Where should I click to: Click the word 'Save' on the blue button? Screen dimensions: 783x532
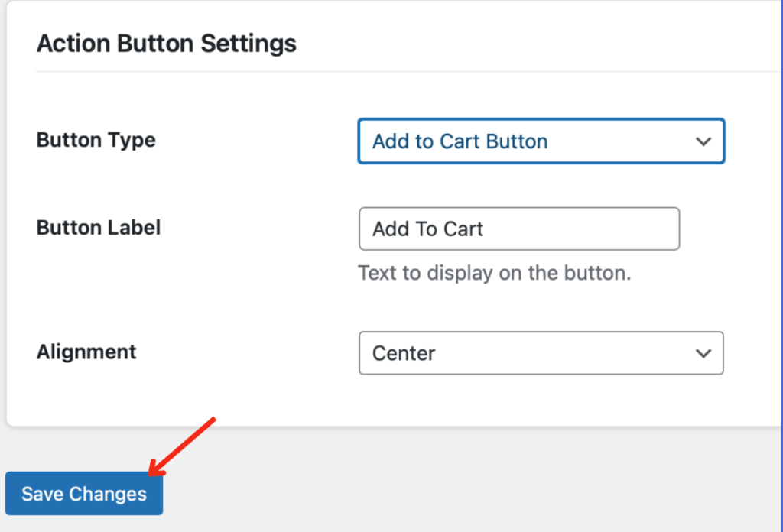(42, 494)
